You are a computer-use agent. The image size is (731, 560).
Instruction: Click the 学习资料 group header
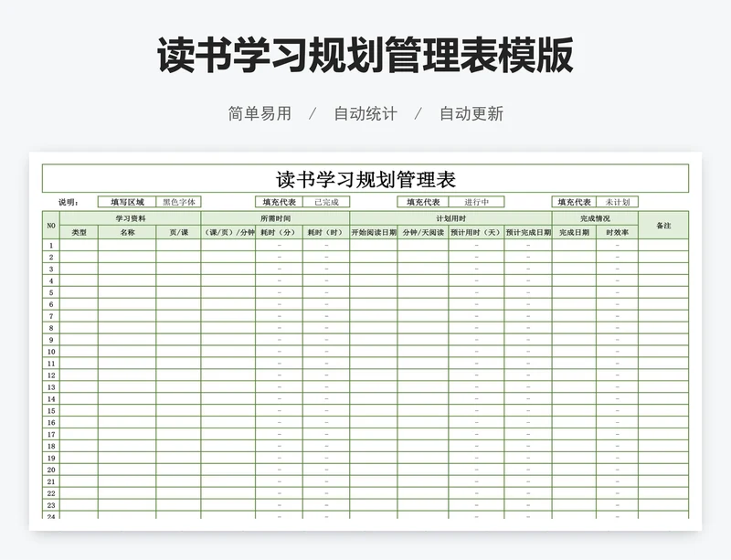coord(131,219)
